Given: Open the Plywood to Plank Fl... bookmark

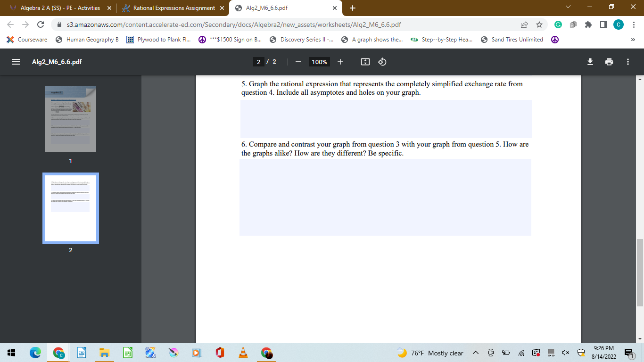Looking at the screenshot, I should (159, 40).
